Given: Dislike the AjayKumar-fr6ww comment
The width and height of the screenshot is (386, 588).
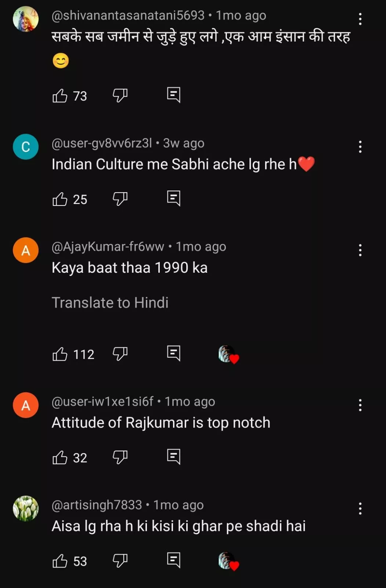Looking at the screenshot, I should pyautogui.click(x=120, y=354).
